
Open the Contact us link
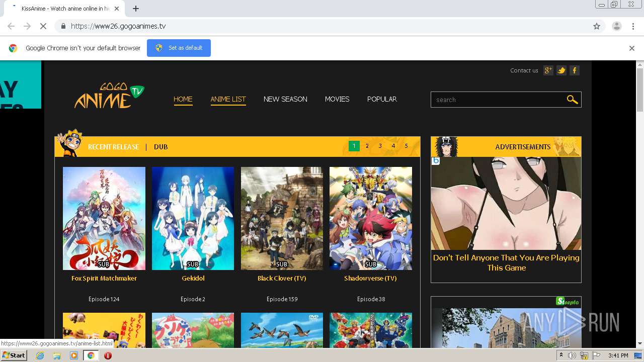point(524,70)
